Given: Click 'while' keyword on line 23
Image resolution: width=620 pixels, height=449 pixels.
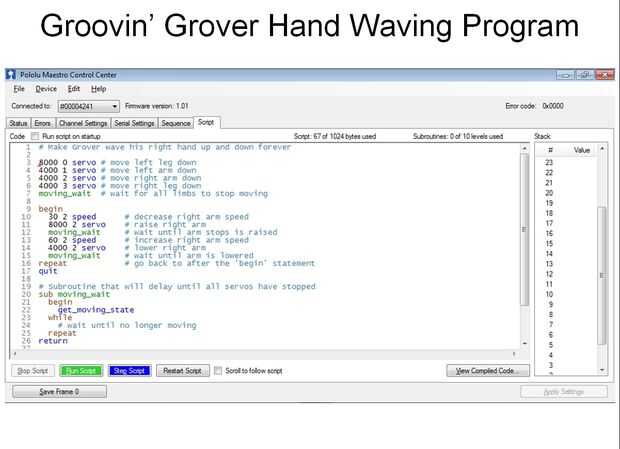Looking at the screenshot, I should tap(60, 317).
